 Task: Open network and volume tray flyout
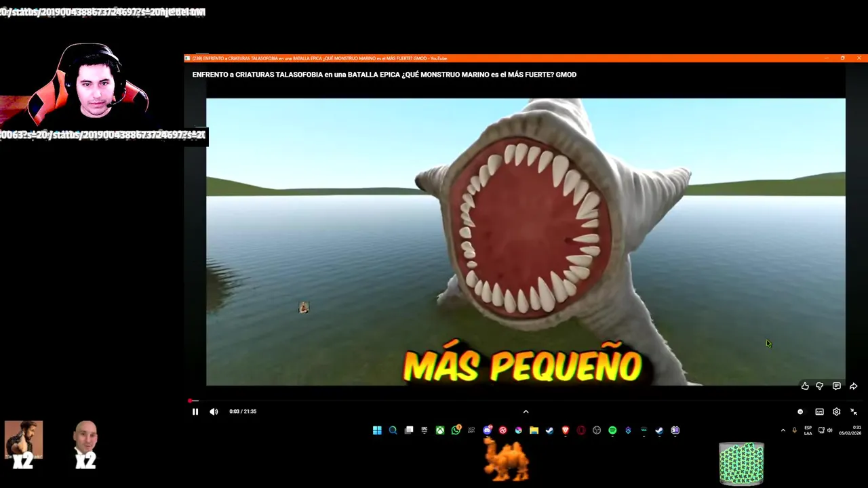point(825,430)
